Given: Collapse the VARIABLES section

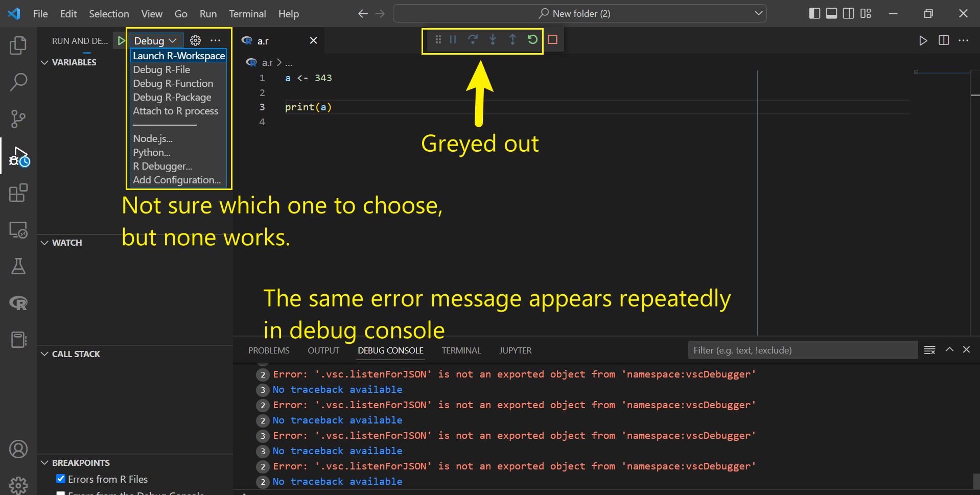Looking at the screenshot, I should tap(44, 62).
